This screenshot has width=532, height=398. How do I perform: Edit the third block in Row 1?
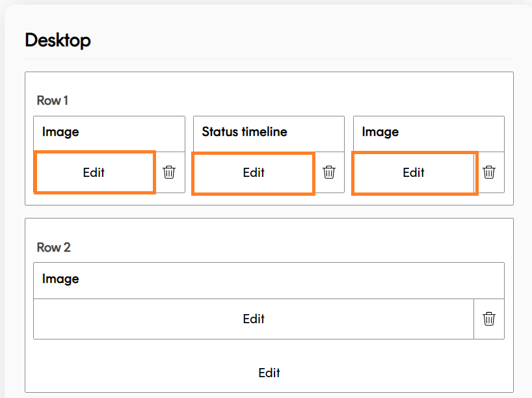tap(414, 173)
